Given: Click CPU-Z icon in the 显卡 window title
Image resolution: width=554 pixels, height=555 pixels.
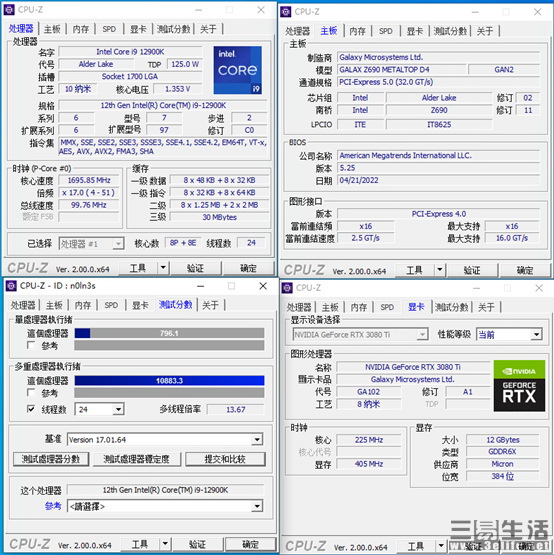Looking at the screenshot, I should pos(287,288).
